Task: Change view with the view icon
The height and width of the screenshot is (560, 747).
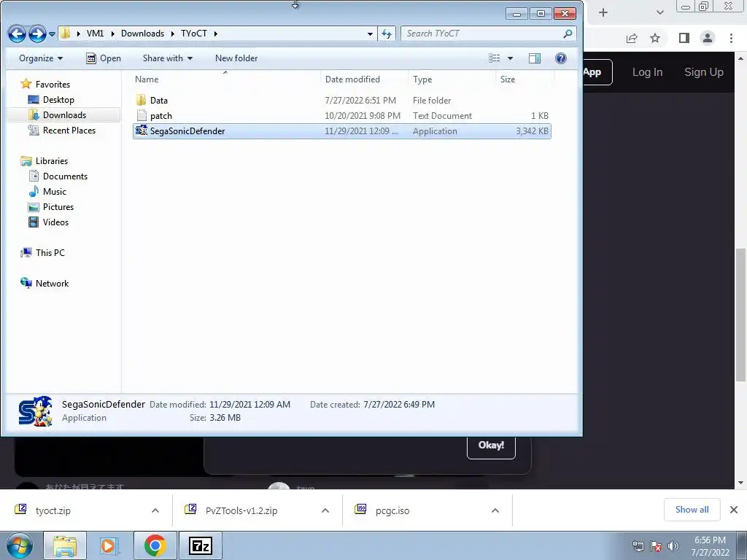Action: tap(495, 58)
